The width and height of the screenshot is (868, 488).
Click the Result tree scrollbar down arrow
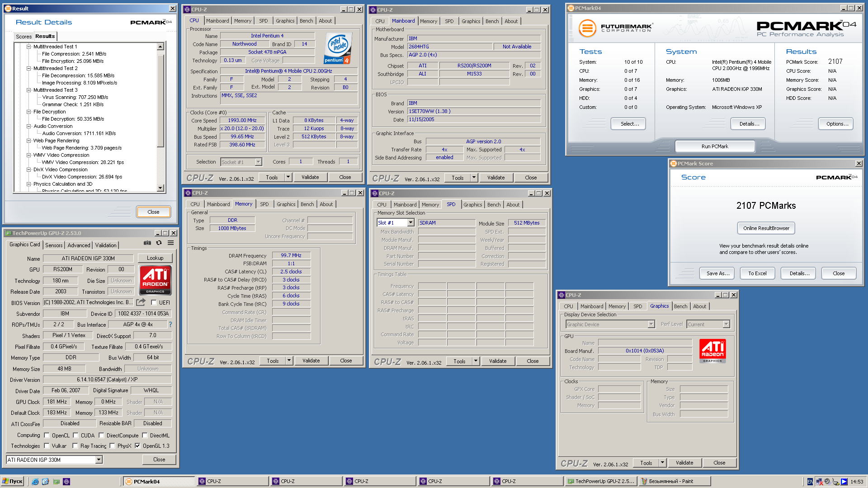point(160,188)
